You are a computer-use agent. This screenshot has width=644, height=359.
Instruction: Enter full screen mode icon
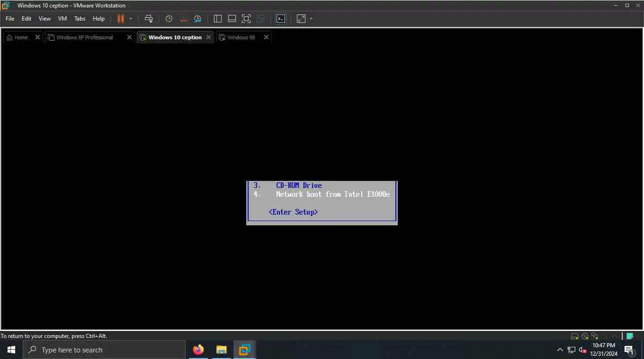(246, 19)
